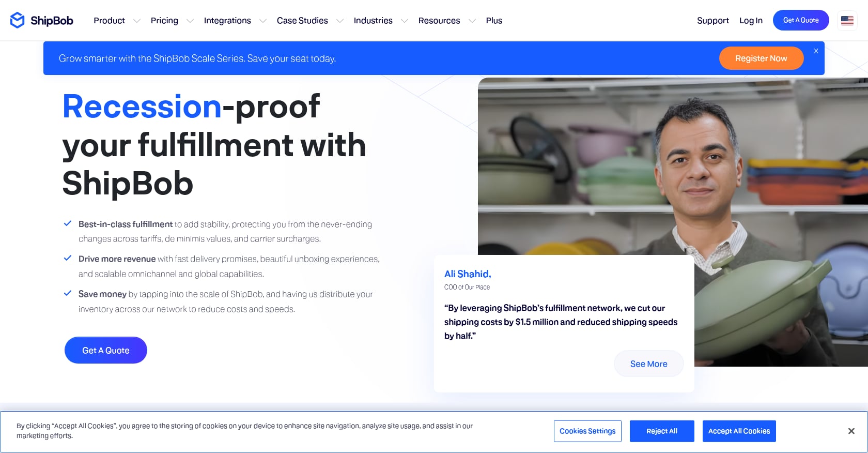Open Cookies Settings

(587, 431)
